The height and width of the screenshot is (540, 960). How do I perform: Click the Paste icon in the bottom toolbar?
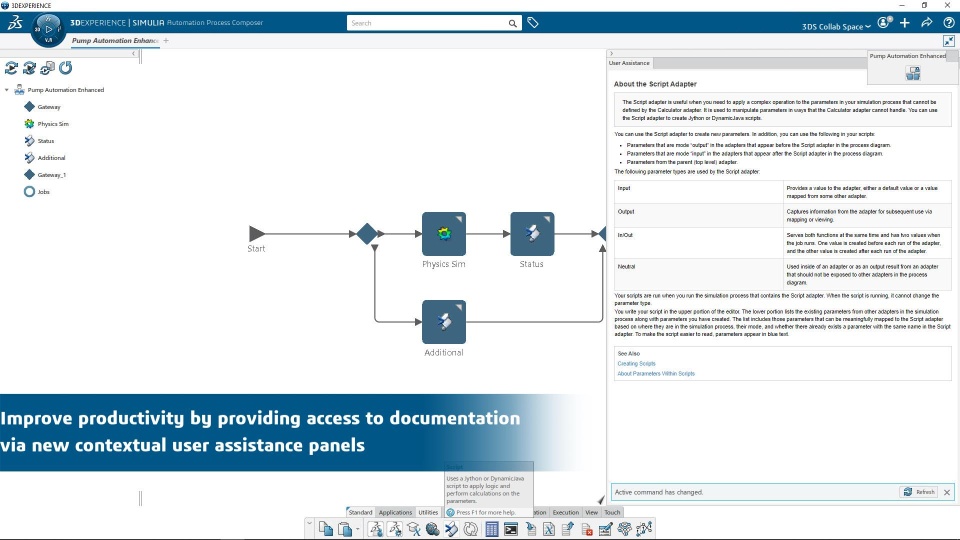pyautogui.click(x=345, y=528)
